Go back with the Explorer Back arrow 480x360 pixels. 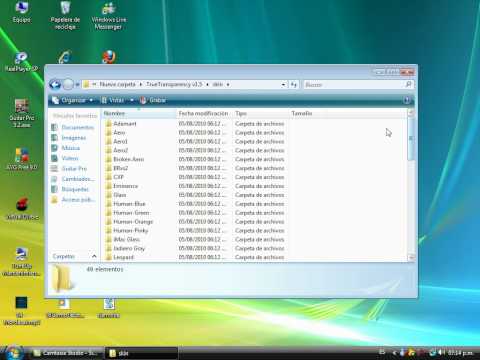click(x=55, y=84)
